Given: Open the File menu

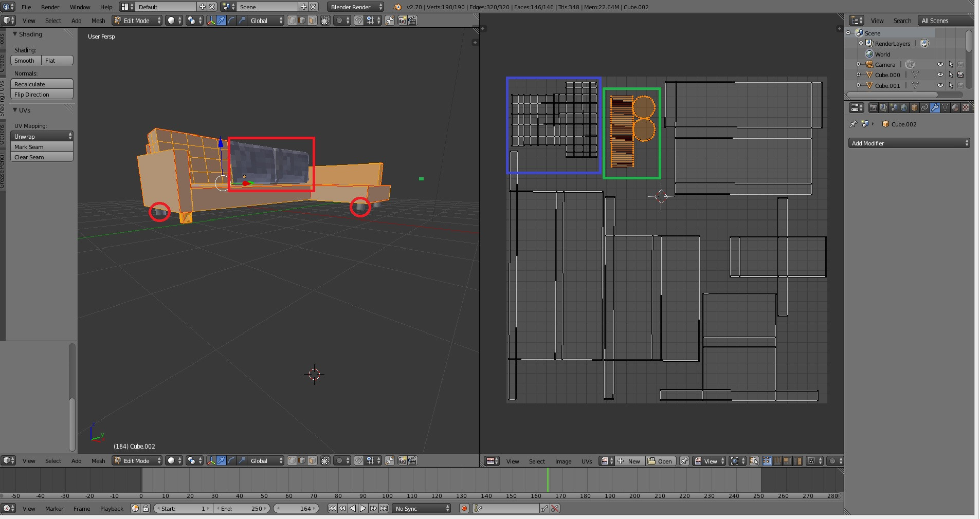Looking at the screenshot, I should 26,7.
